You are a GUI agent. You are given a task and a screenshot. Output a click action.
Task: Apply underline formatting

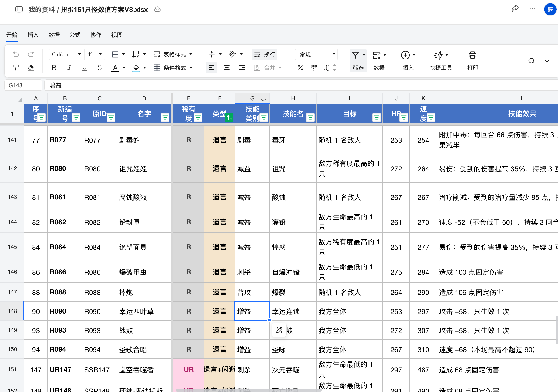click(84, 68)
